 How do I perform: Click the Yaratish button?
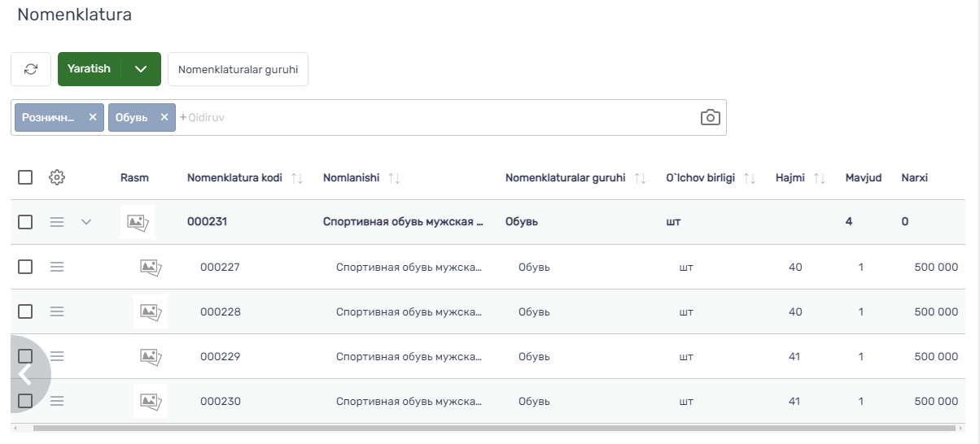click(90, 69)
